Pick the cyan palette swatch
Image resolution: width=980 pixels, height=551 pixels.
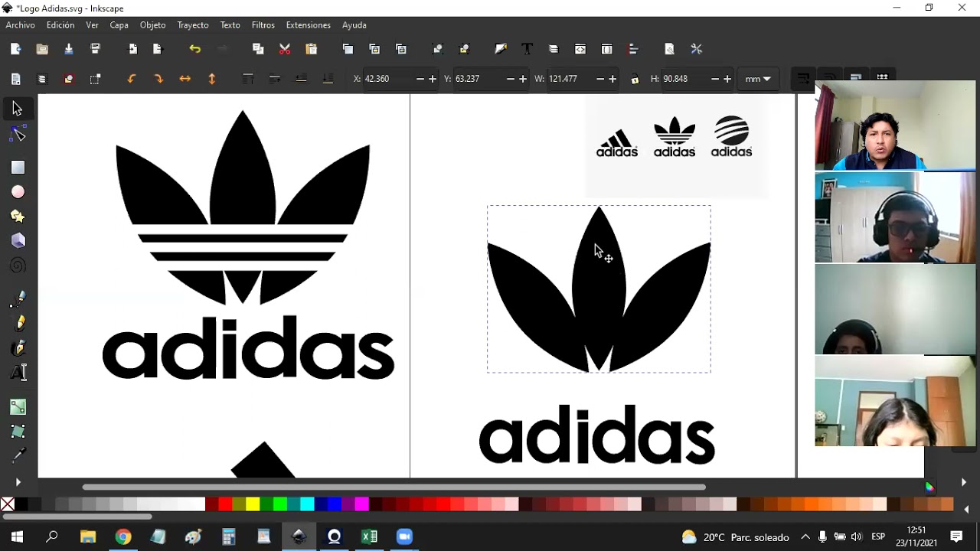(x=307, y=504)
